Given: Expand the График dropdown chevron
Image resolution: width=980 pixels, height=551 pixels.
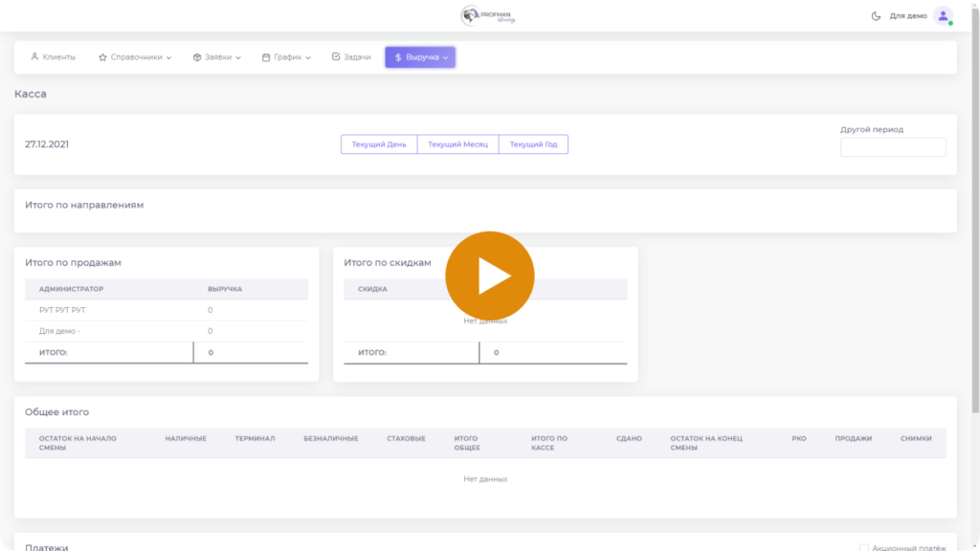Looking at the screenshot, I should coord(308,57).
